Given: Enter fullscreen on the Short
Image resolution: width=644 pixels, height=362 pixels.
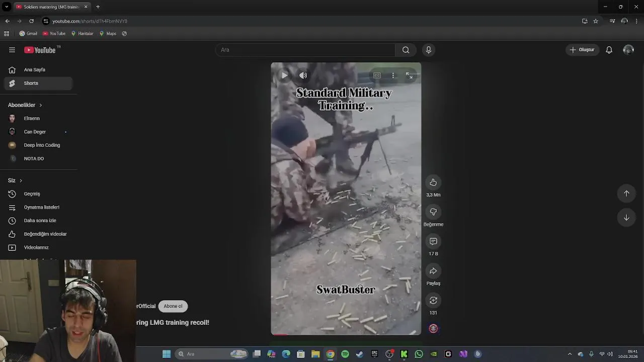Looking at the screenshot, I should pos(409,75).
